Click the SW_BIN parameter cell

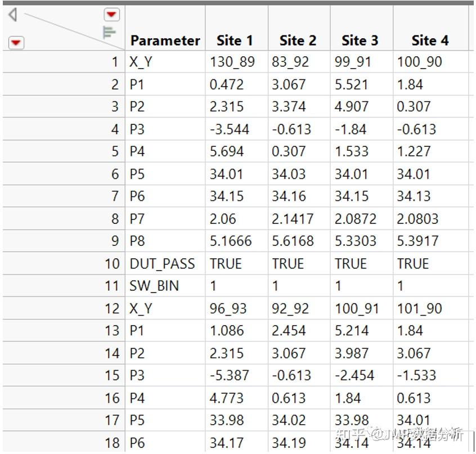tap(154, 286)
